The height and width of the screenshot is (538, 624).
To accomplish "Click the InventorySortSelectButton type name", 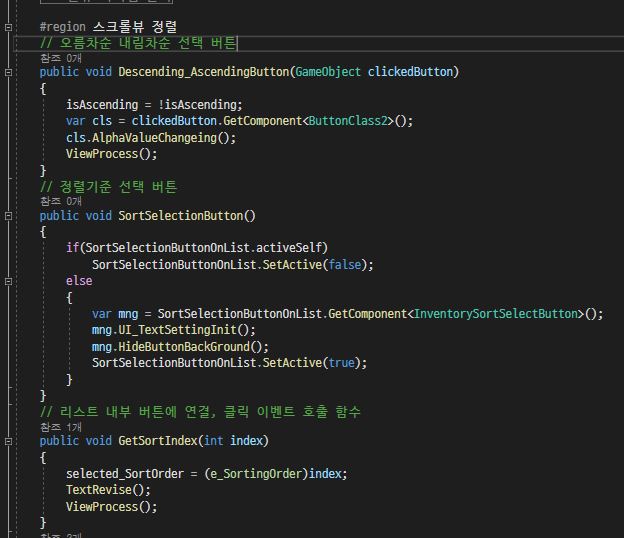I will 495,314.
